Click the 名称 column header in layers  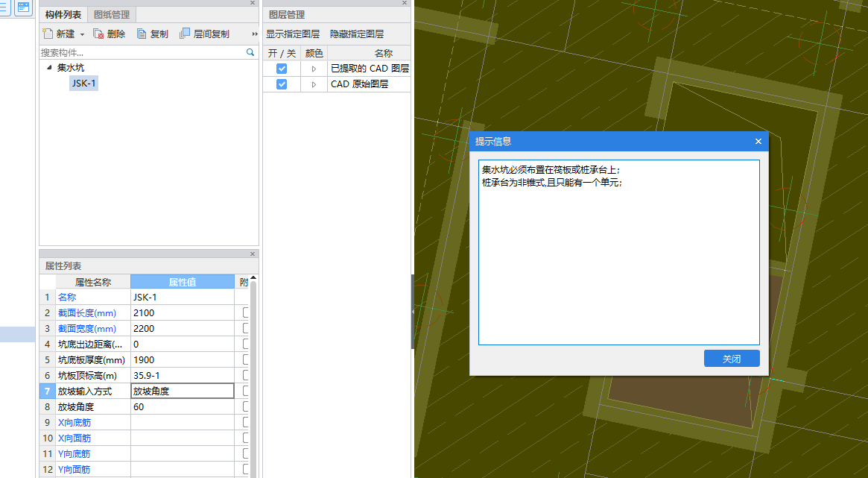point(384,53)
